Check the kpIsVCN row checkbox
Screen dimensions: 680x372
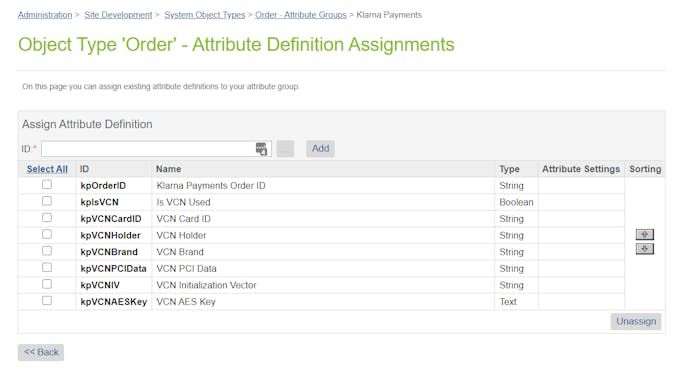47,201
